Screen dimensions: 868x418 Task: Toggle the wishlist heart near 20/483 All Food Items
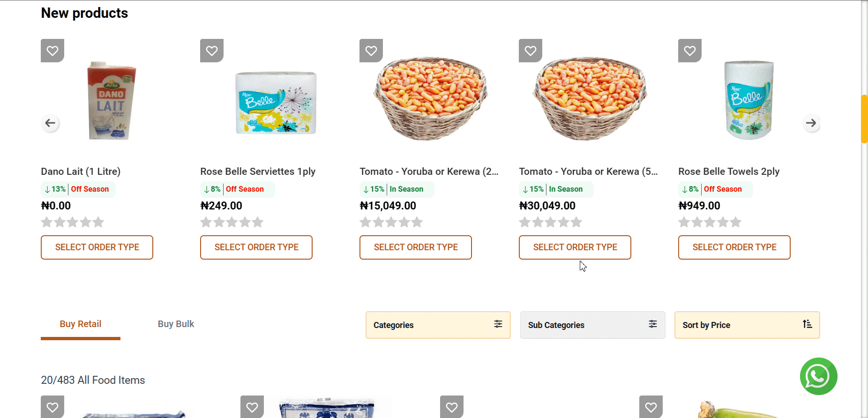click(x=52, y=407)
